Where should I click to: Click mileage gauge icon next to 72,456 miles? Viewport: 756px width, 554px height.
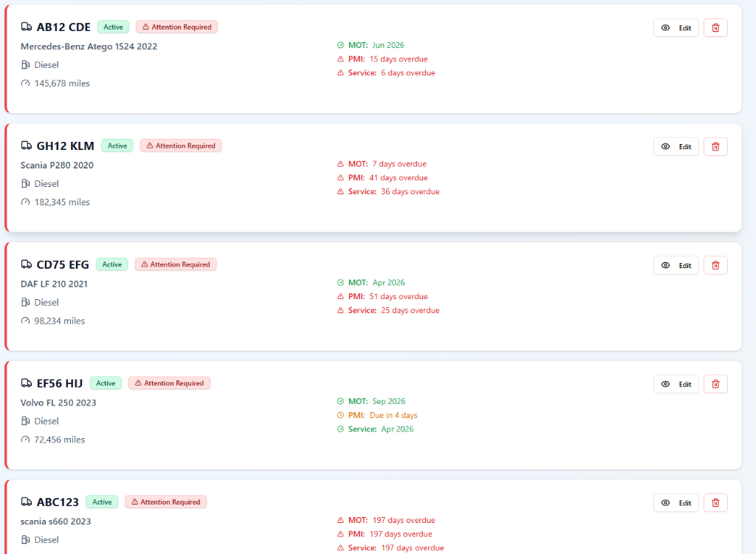tap(26, 440)
